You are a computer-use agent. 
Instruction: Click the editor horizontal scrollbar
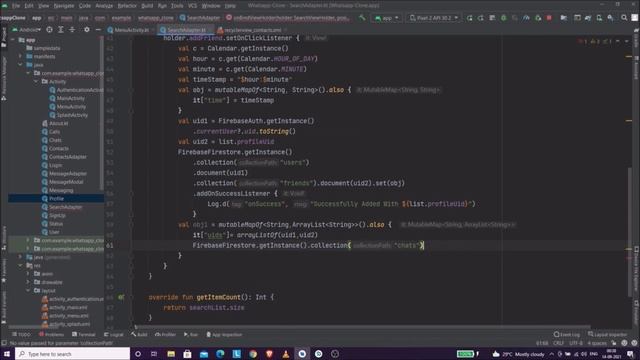362,327
